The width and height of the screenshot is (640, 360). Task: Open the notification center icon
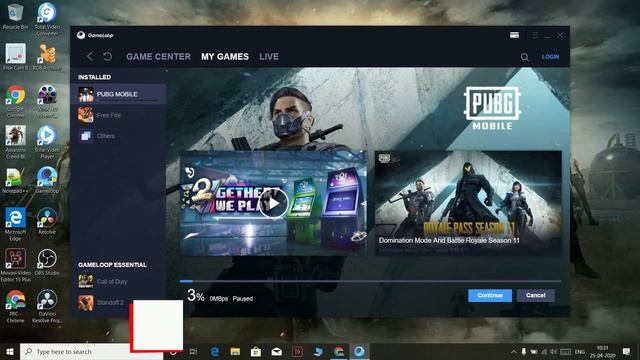point(627,351)
